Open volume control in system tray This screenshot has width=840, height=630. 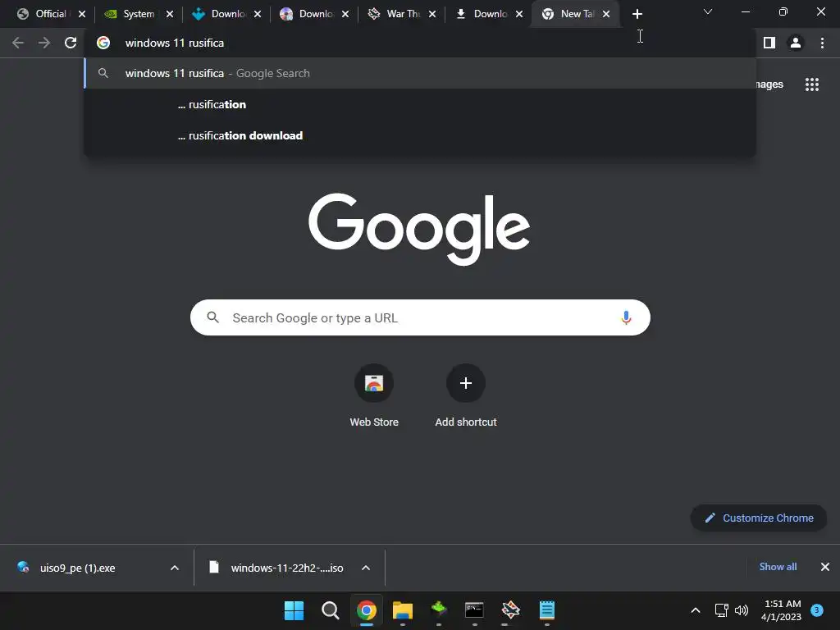point(742,610)
